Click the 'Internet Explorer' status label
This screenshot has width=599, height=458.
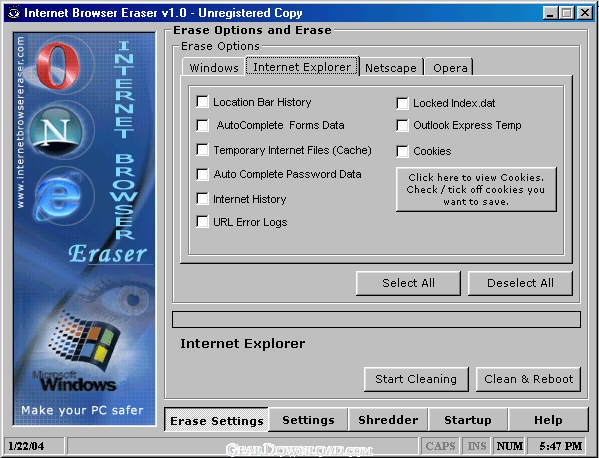coord(243,343)
